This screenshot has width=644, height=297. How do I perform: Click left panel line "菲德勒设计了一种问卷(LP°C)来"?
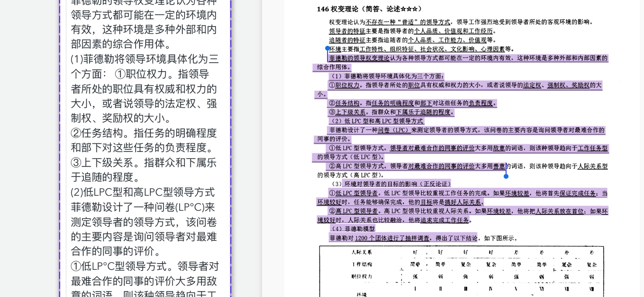pos(143,207)
